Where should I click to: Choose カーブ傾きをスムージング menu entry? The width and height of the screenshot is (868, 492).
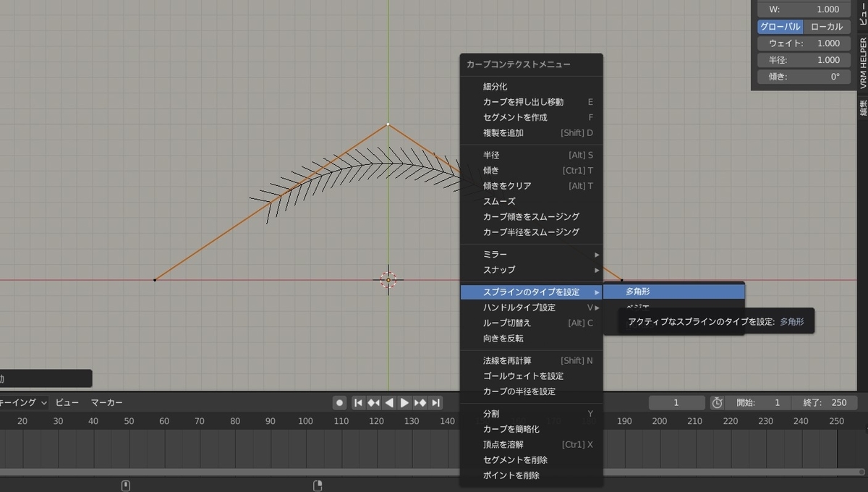click(x=532, y=216)
